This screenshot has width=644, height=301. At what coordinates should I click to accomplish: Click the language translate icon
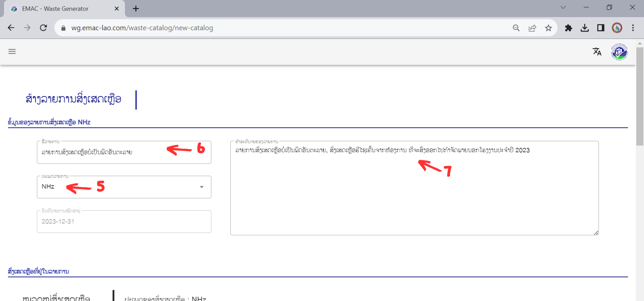[x=597, y=52]
